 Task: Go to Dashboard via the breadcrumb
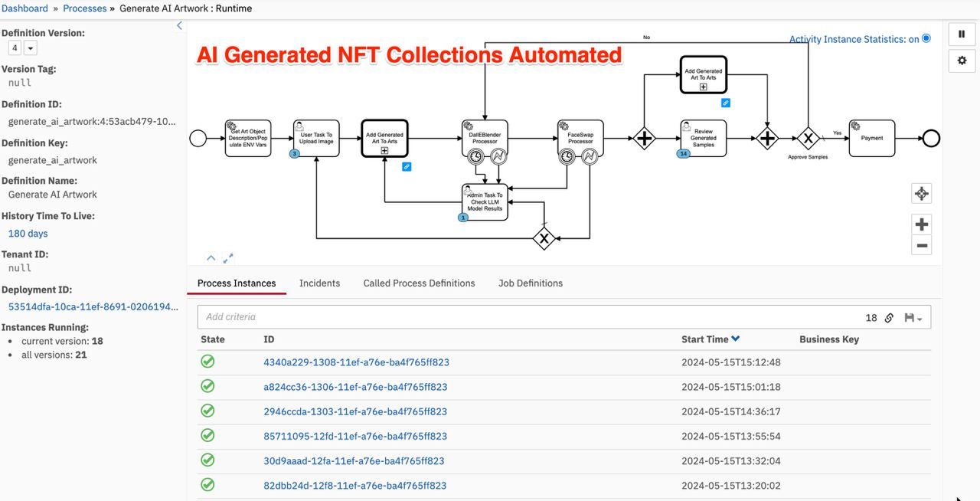click(x=24, y=8)
